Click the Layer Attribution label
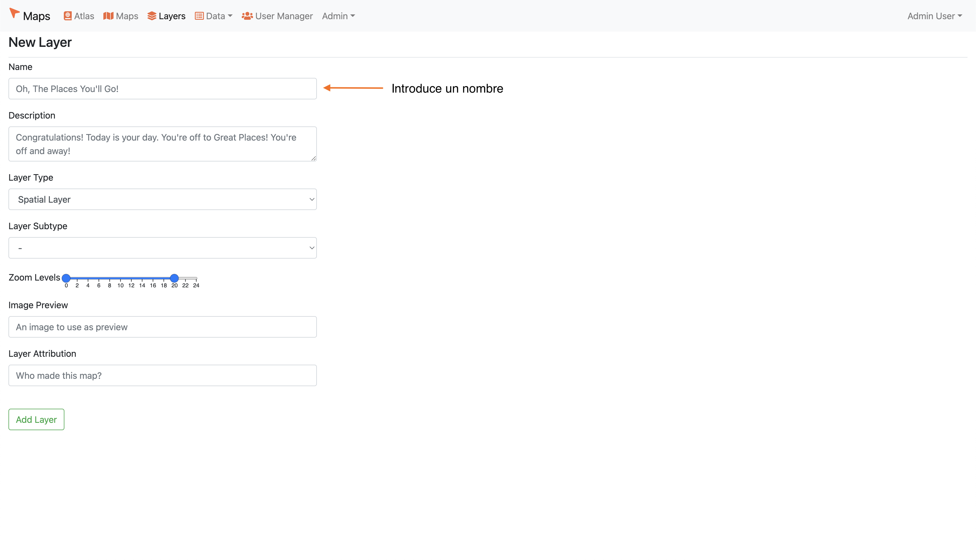This screenshot has width=976, height=560. click(x=42, y=353)
